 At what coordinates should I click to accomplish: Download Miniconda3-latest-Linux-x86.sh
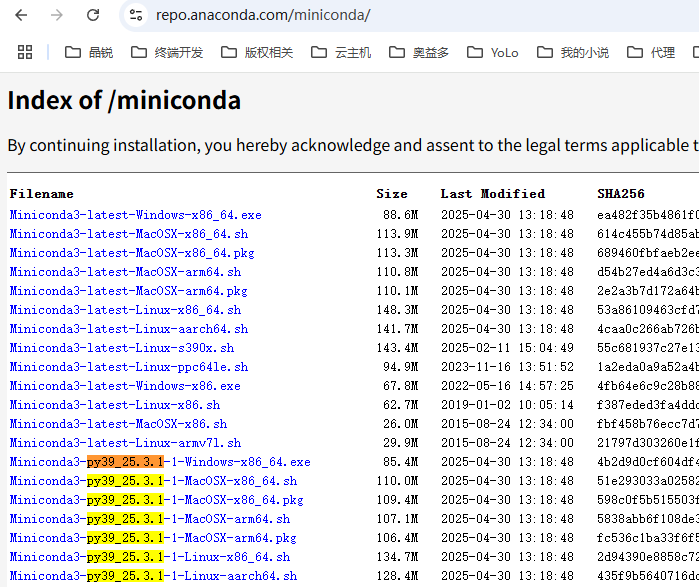click(115, 405)
